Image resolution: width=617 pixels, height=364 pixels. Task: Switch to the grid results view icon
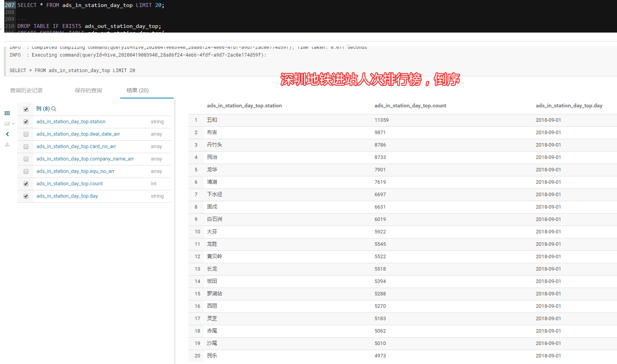pyautogui.click(x=7, y=113)
